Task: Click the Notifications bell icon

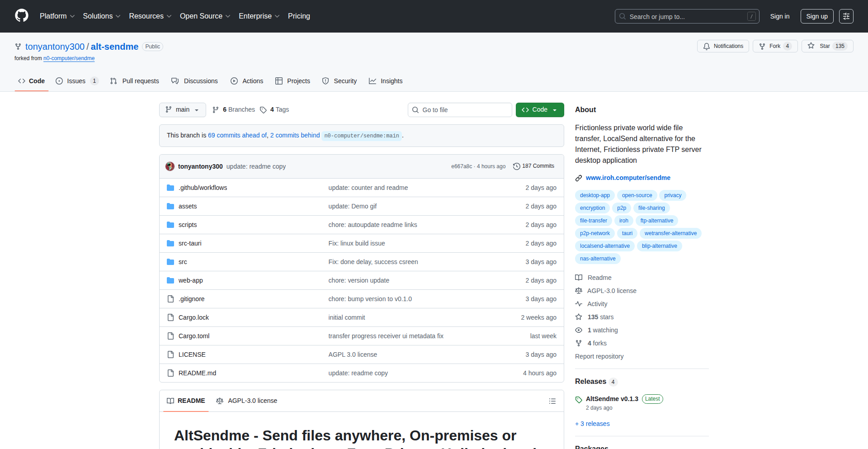Action: (707, 46)
